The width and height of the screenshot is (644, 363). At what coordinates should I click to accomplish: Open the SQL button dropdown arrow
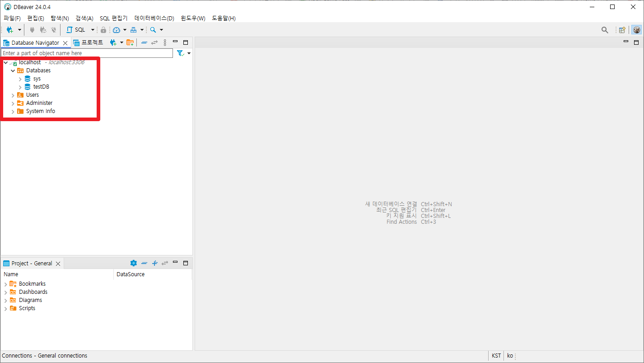pyautogui.click(x=93, y=30)
